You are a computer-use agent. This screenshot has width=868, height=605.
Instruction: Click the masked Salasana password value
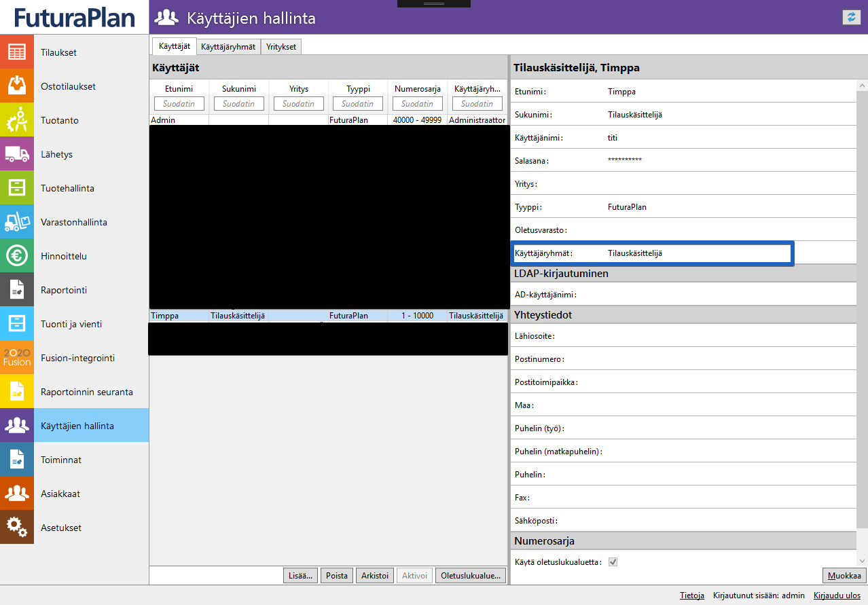pos(625,161)
